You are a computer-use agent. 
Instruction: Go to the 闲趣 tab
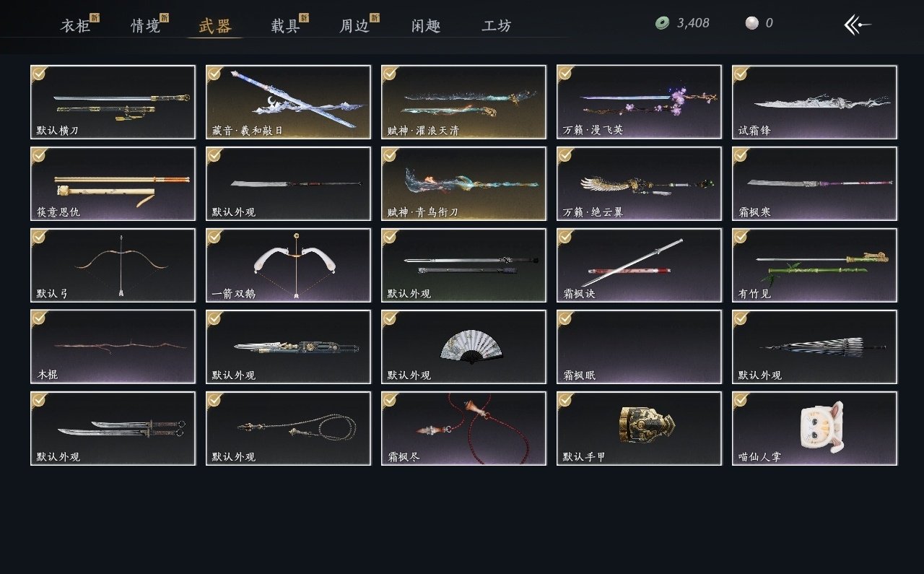426,26
